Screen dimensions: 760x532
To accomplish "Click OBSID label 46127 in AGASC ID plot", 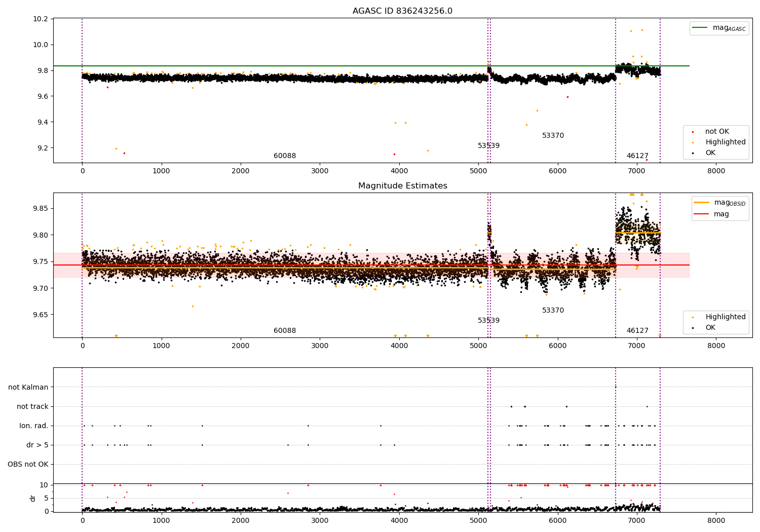I will [637, 156].
